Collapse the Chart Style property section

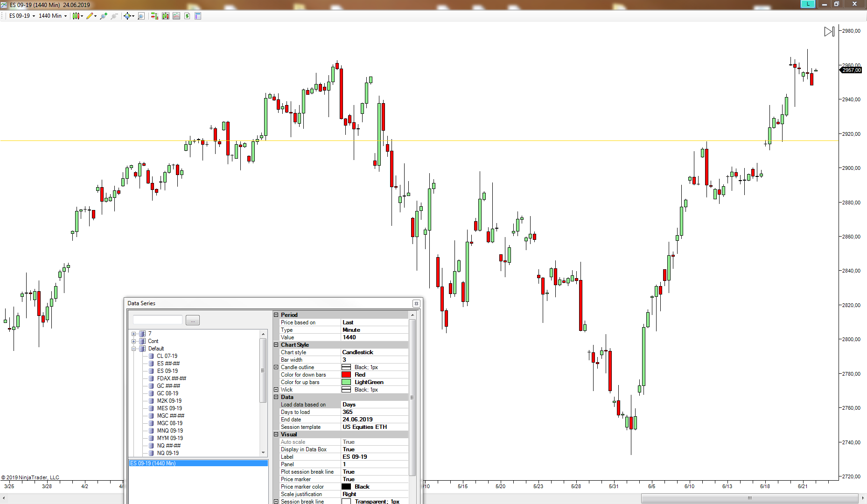coord(276,345)
